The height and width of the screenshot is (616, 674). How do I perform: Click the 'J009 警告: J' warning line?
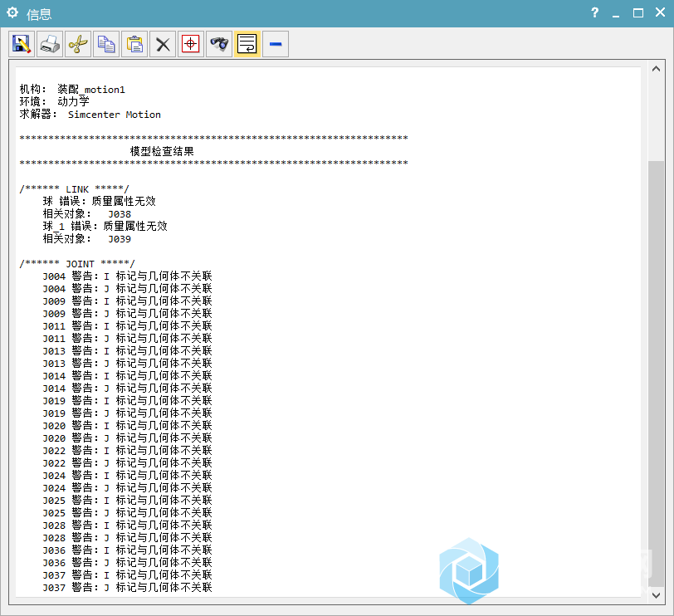(x=127, y=313)
